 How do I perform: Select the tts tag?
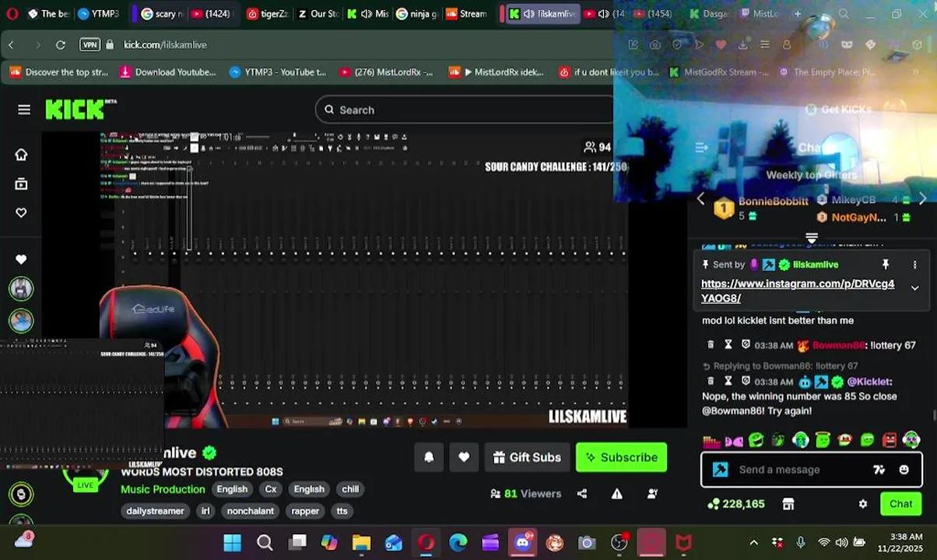point(342,511)
